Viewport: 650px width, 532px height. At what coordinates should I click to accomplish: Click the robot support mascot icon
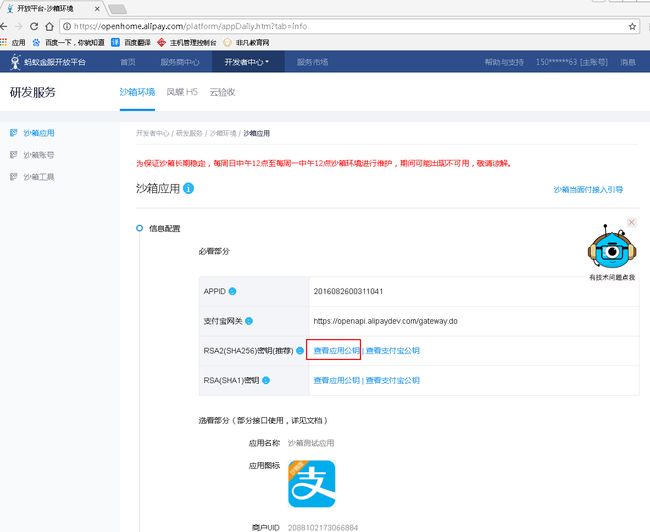pos(612,247)
